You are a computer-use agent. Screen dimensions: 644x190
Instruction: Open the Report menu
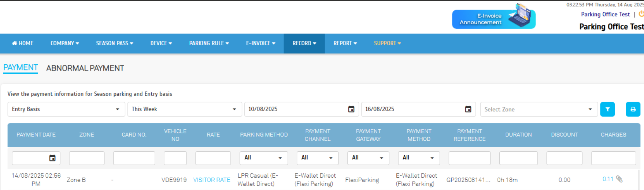pyautogui.click(x=345, y=43)
